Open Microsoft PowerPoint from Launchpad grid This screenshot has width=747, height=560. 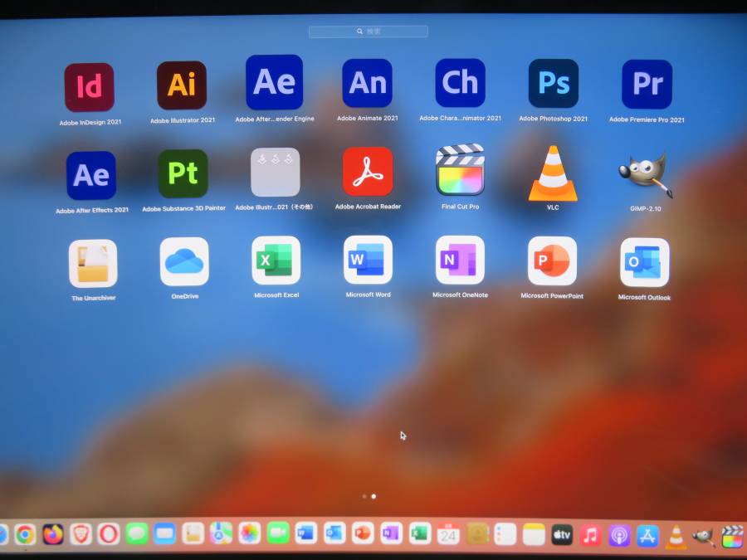(x=552, y=261)
